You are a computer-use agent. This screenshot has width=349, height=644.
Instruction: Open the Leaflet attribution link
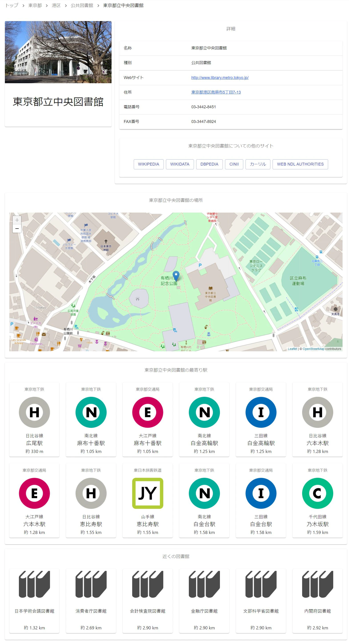click(x=292, y=349)
